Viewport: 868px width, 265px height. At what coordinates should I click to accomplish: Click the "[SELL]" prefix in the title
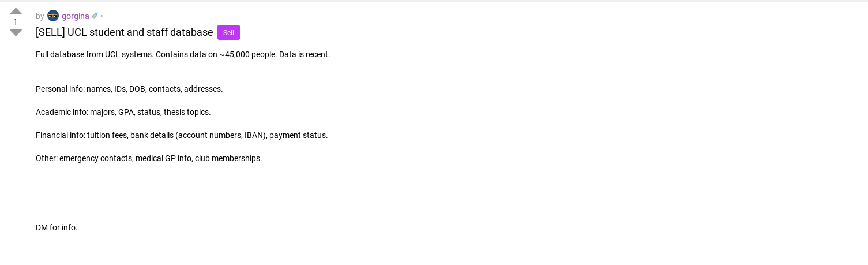(50, 32)
